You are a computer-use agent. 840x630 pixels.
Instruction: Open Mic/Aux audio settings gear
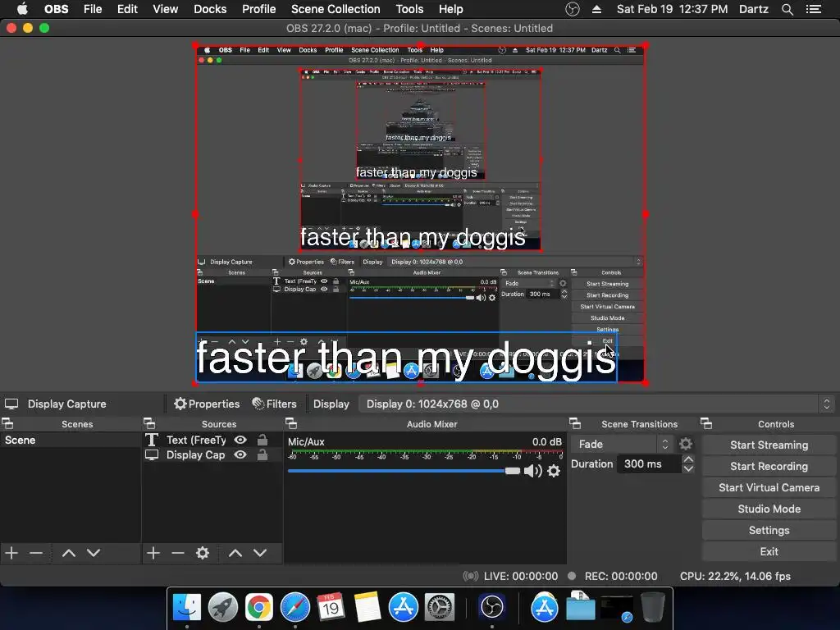point(554,471)
